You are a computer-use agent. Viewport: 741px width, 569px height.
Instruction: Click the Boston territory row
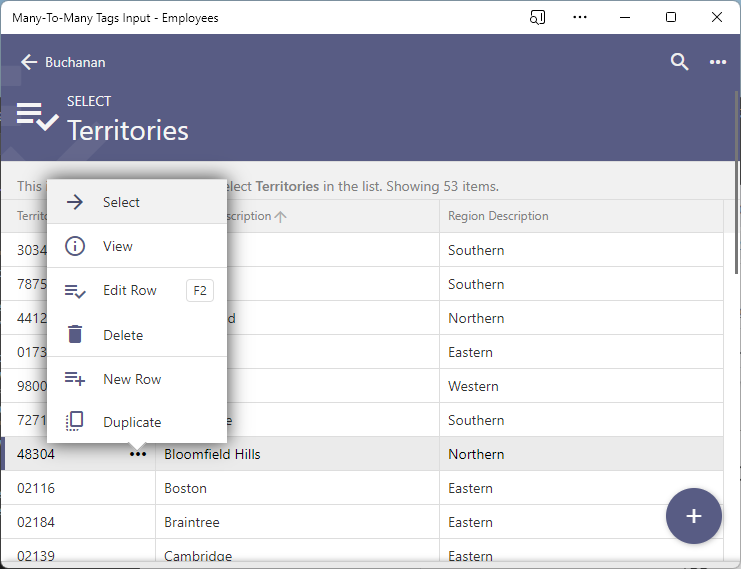tap(186, 488)
